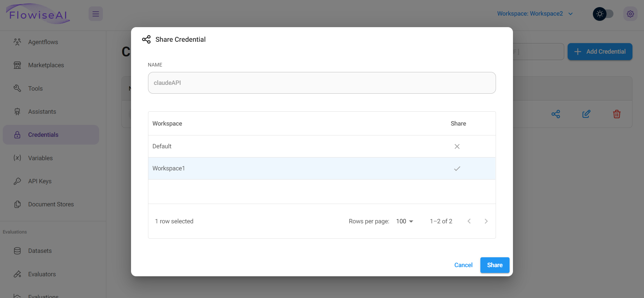Image resolution: width=644 pixels, height=298 pixels.
Task: Click the share icon in credential row
Action: coord(556,114)
